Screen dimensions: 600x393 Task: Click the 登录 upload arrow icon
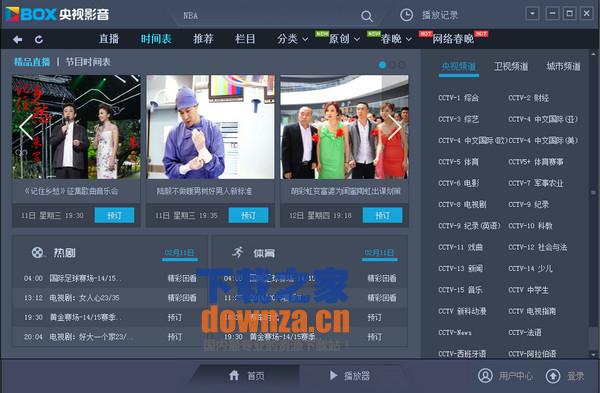[553, 376]
